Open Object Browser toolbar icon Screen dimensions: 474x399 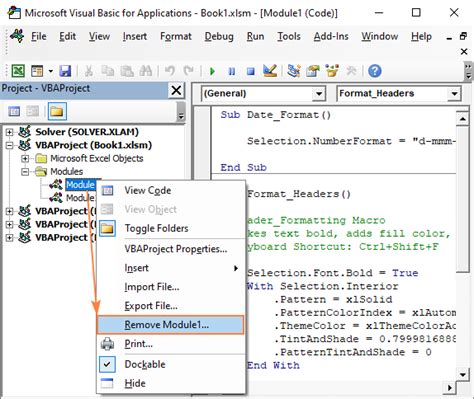tap(332, 71)
